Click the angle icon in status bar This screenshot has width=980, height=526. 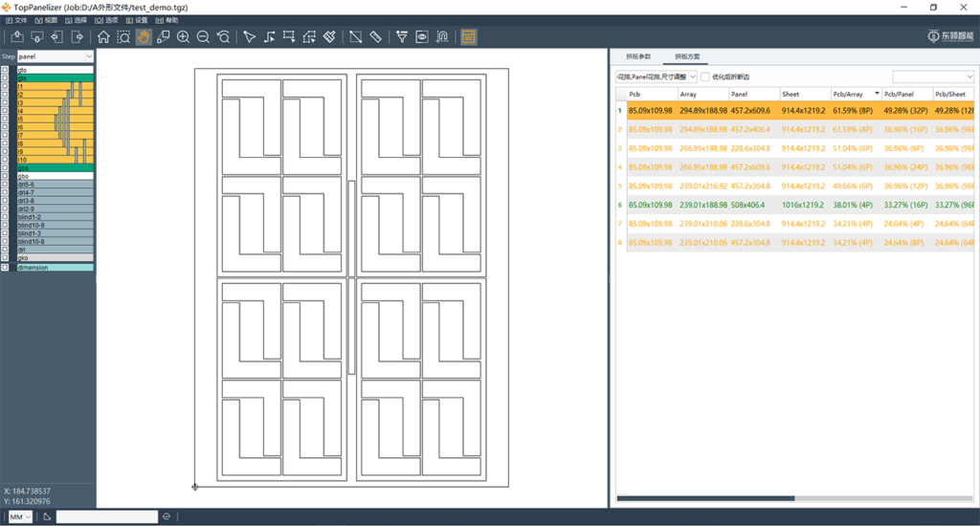[x=47, y=516]
